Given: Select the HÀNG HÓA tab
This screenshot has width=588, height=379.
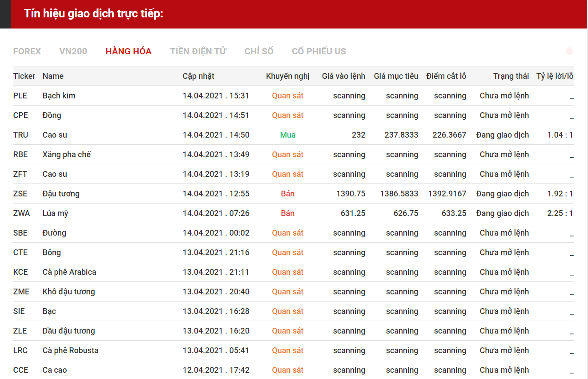Looking at the screenshot, I should click(x=129, y=51).
